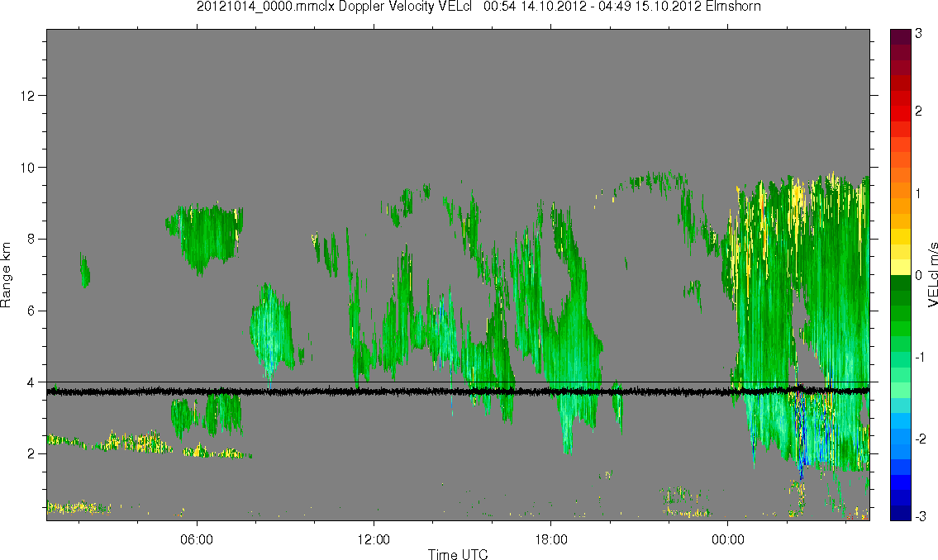Click the range tick label 12
The image size is (938, 560).
(28, 96)
